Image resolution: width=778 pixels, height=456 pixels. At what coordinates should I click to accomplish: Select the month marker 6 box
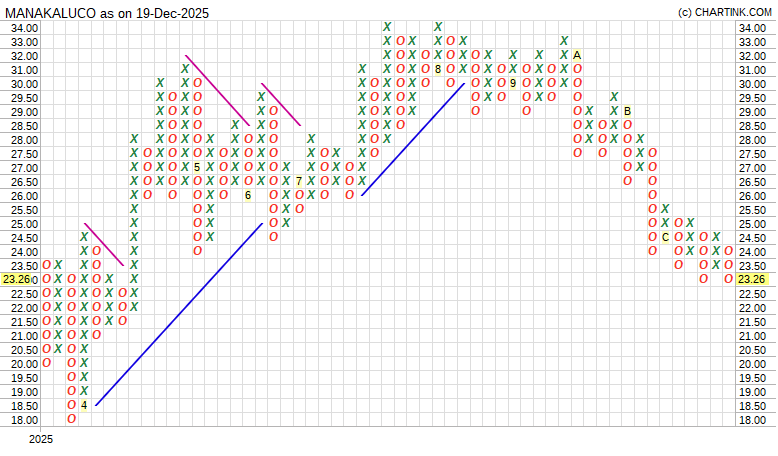tap(248, 195)
